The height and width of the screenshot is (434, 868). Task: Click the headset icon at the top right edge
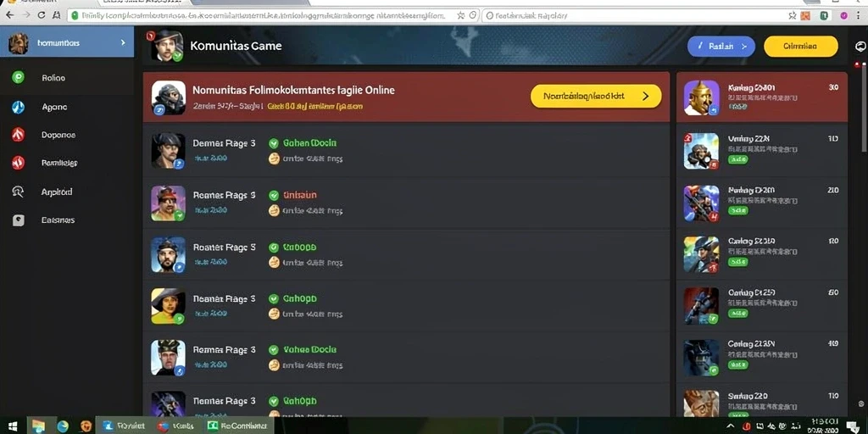coord(860,46)
